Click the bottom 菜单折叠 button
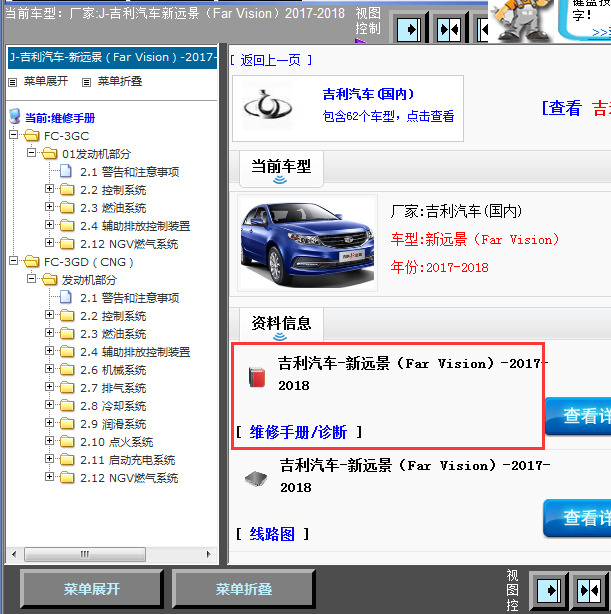The width and height of the screenshot is (611, 614). pyautogui.click(x=244, y=589)
